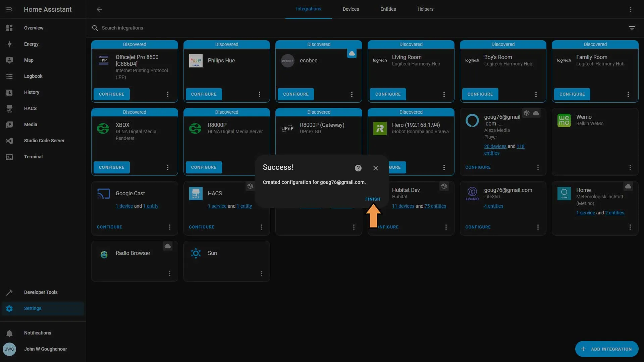Open Google Cast 1 device link

124,206
